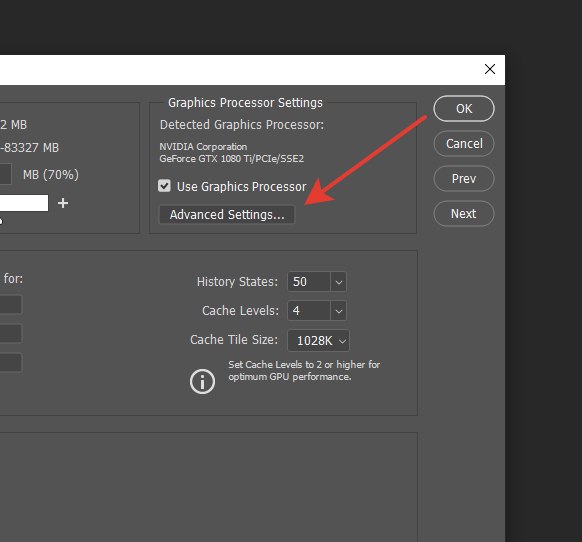
Task: Open History States dropdown arrow
Action: (338, 282)
